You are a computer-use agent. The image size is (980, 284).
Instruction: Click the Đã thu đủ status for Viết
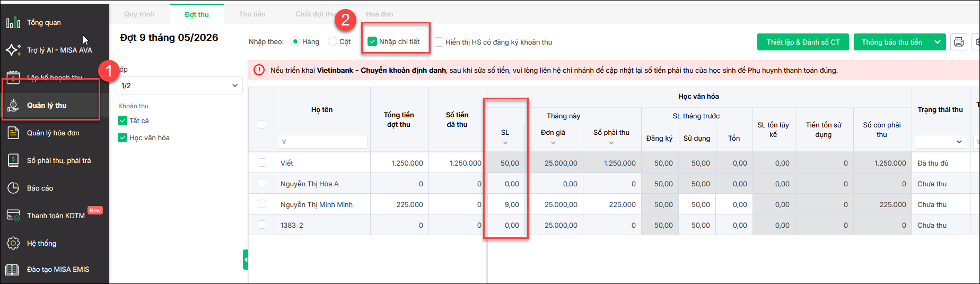pyautogui.click(x=933, y=163)
